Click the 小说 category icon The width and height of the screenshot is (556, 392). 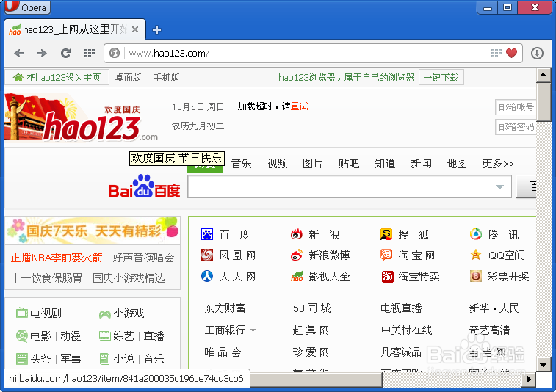pyautogui.click(x=104, y=359)
